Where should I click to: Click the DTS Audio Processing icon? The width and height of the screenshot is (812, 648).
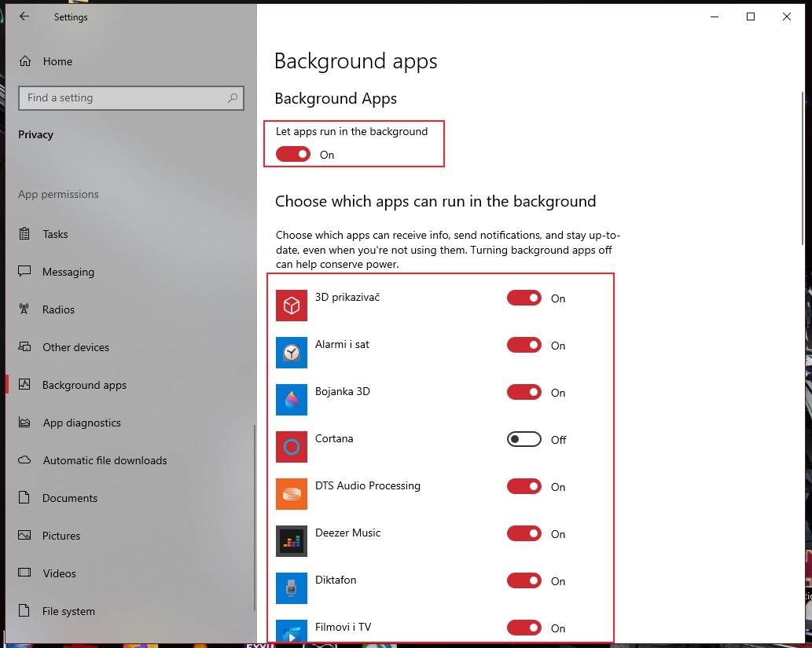click(x=292, y=494)
